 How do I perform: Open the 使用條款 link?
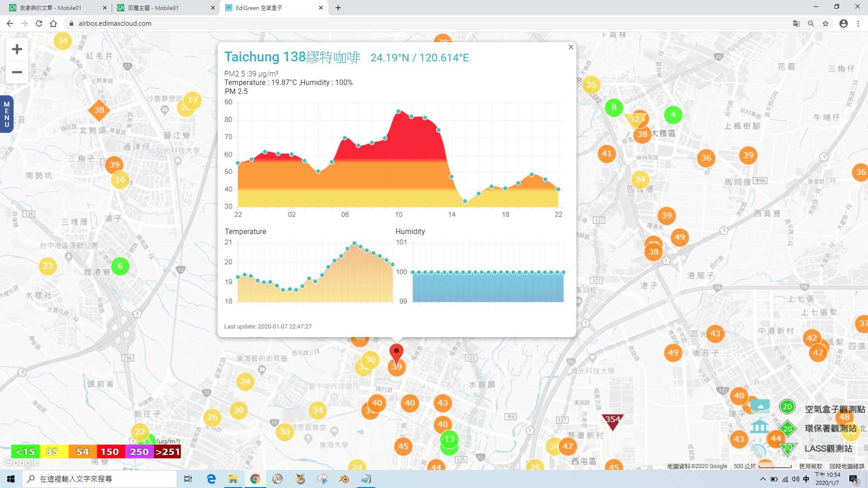tap(811, 466)
